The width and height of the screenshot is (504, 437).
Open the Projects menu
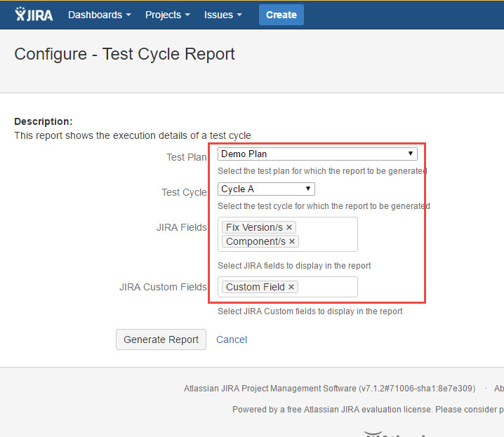click(x=168, y=15)
